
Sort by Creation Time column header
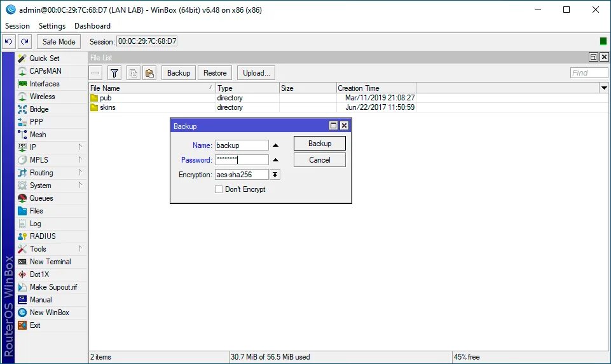[376, 88]
